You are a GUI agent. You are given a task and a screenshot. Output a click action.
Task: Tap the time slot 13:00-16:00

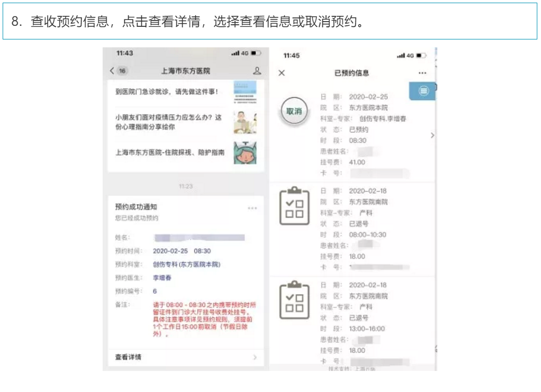pos(367,328)
